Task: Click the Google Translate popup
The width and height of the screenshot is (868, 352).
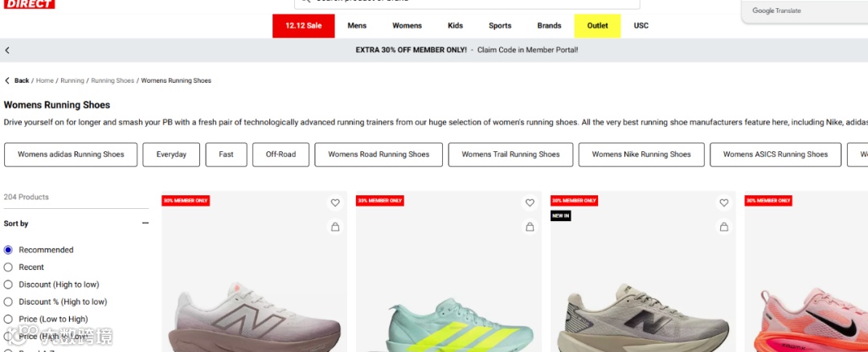Action: [x=805, y=11]
